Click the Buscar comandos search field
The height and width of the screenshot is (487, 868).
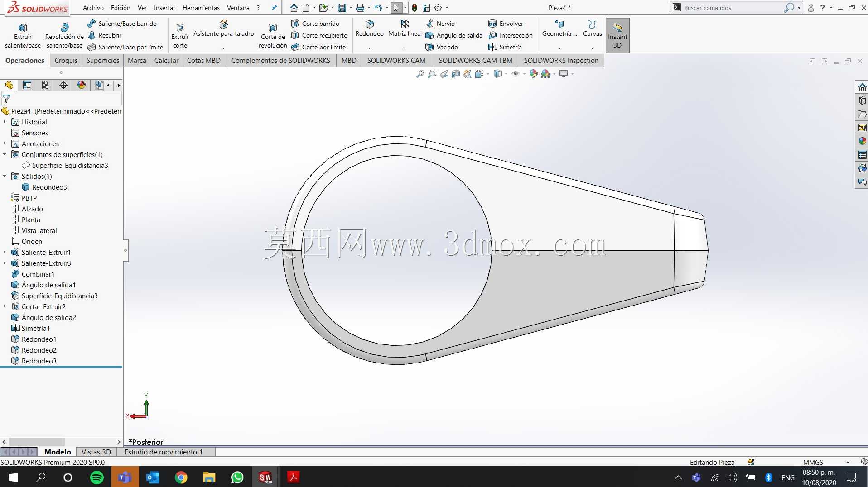coord(733,8)
